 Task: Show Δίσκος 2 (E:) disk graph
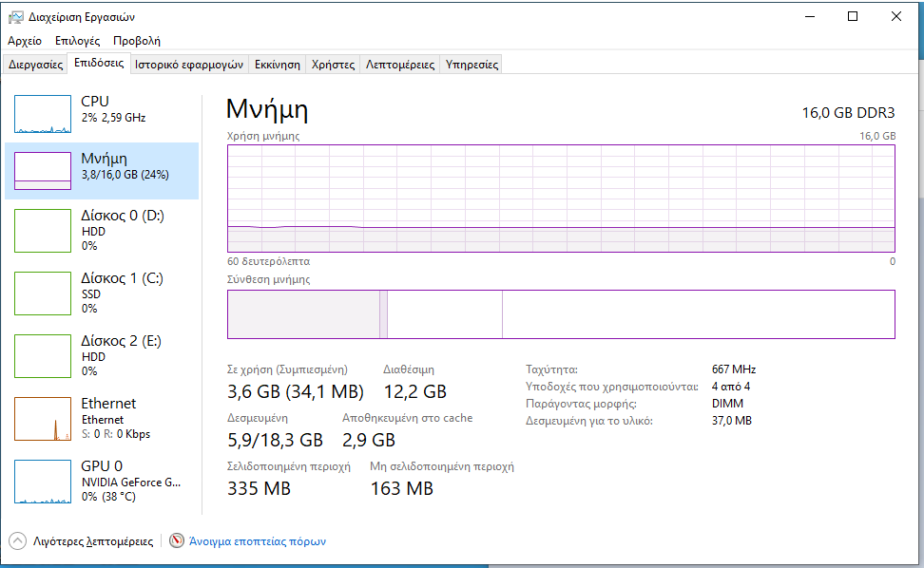click(43, 356)
